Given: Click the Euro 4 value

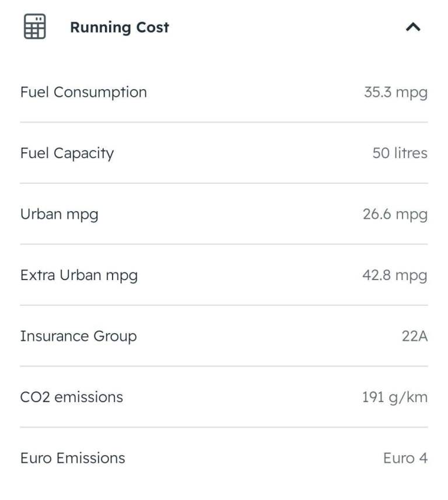Looking at the screenshot, I should click(x=405, y=458).
